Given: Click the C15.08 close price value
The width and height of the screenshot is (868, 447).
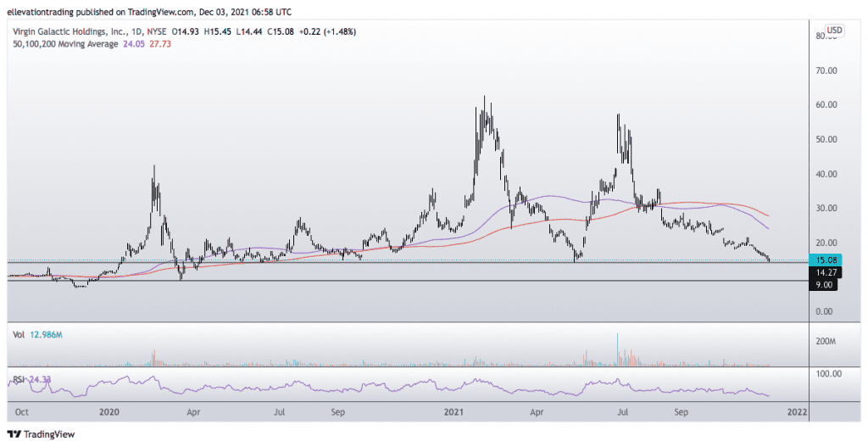Looking at the screenshot, I should pos(281,32).
